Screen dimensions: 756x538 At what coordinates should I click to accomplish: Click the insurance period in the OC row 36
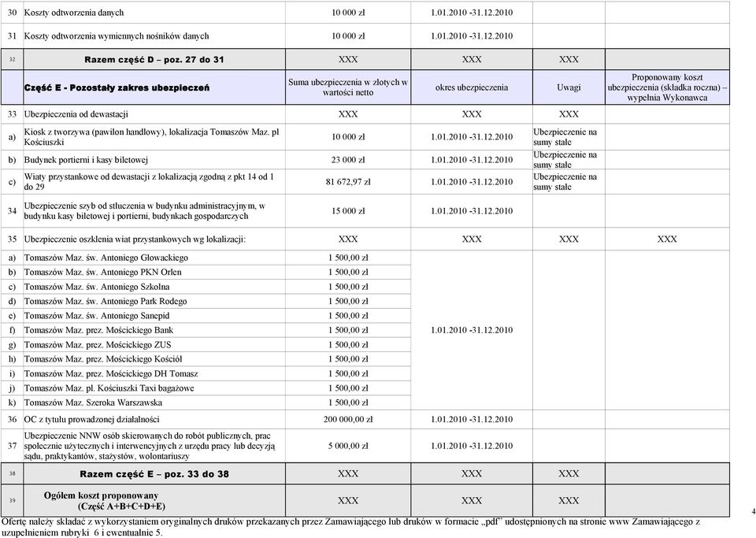(x=472, y=419)
